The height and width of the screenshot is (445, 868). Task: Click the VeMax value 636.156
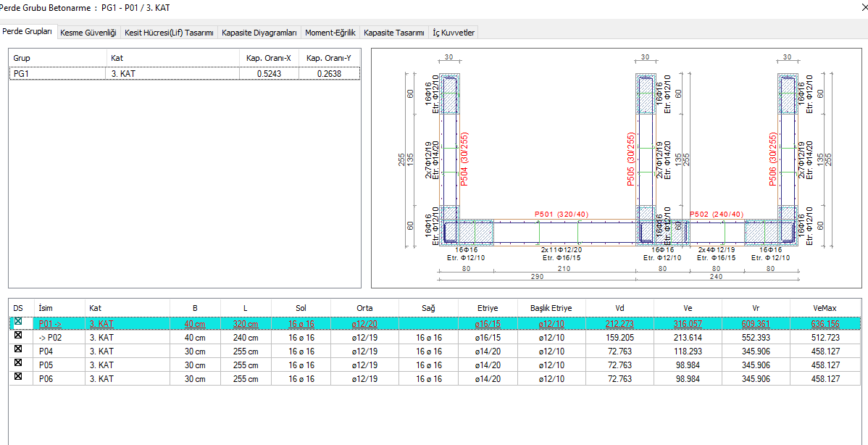(x=827, y=323)
